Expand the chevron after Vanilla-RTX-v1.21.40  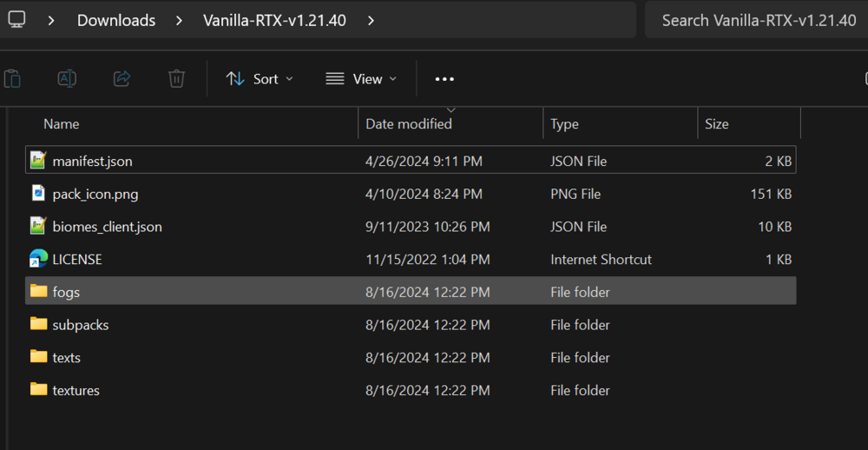pyautogui.click(x=371, y=21)
